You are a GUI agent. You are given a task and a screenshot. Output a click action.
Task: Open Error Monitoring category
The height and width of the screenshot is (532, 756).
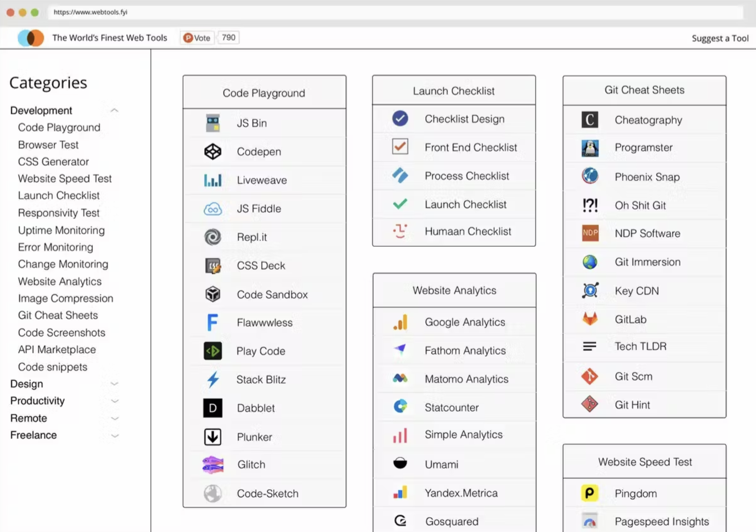tap(55, 247)
